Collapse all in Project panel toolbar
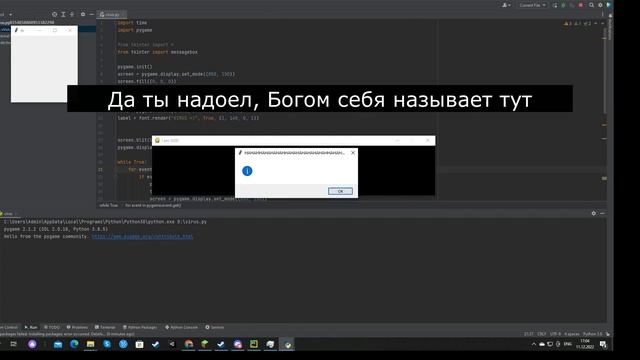Image resolution: width=640 pixels, height=360 pixels. tap(72, 14)
